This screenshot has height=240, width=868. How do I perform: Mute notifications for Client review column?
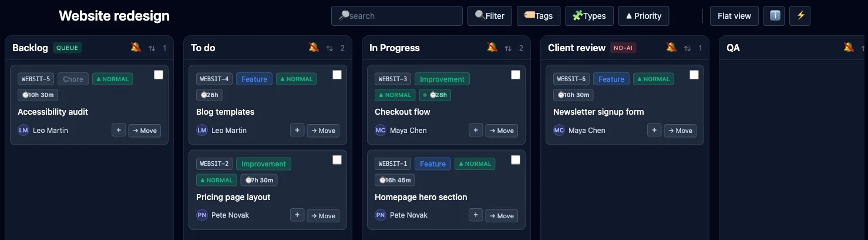coord(671,48)
